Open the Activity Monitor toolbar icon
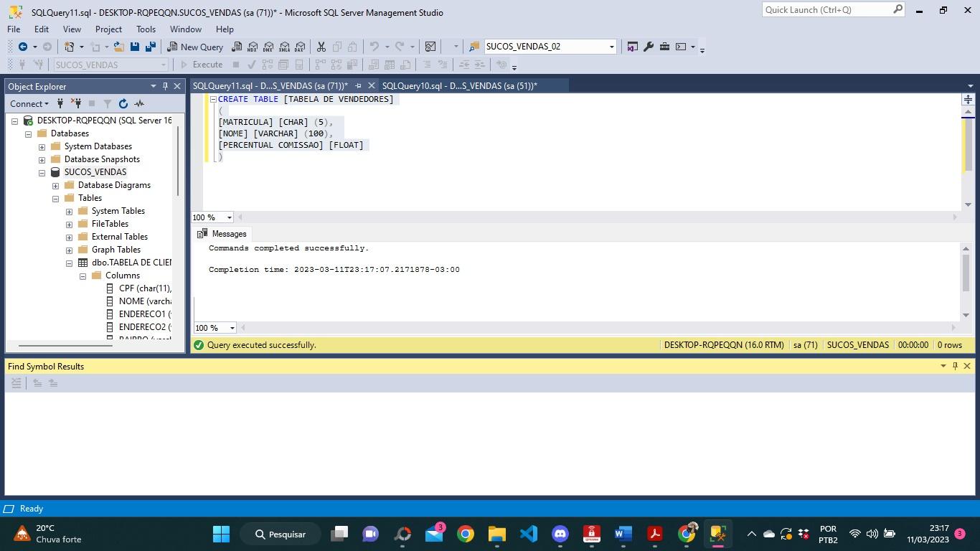 pos(430,47)
